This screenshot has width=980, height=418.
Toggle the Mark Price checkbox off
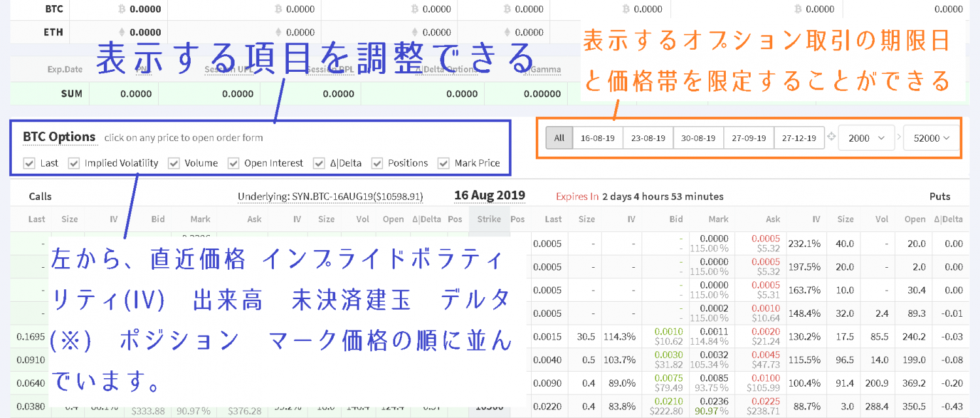(444, 163)
